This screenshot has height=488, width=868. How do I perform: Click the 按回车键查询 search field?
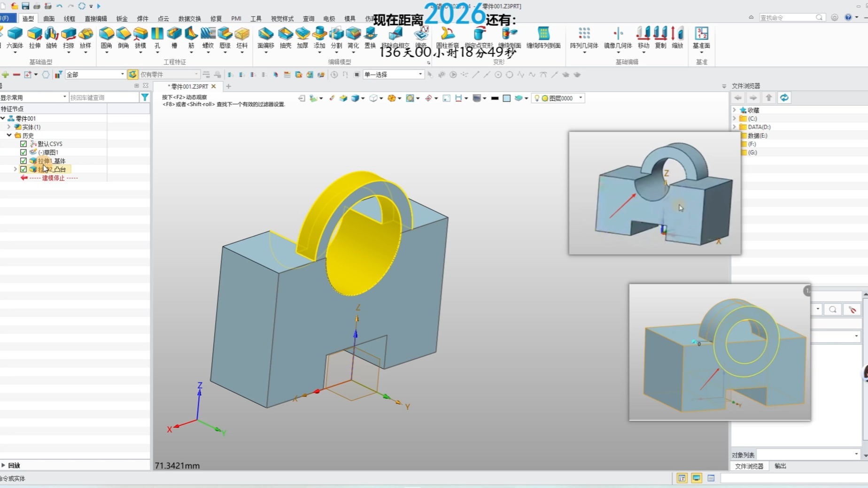104,97
